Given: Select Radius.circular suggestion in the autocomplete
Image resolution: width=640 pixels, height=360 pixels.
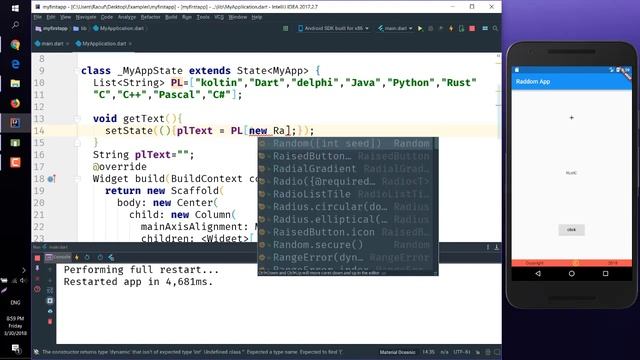Looking at the screenshot, I should [348, 207].
